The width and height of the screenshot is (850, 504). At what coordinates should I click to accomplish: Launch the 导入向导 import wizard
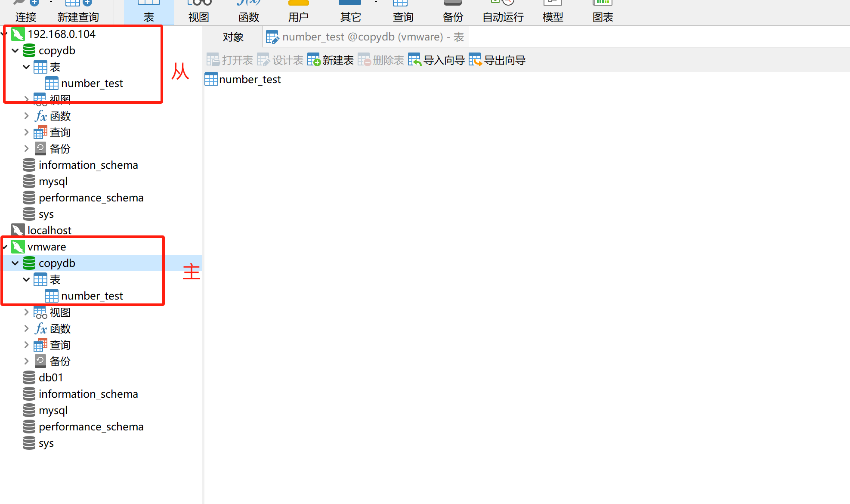tap(436, 60)
